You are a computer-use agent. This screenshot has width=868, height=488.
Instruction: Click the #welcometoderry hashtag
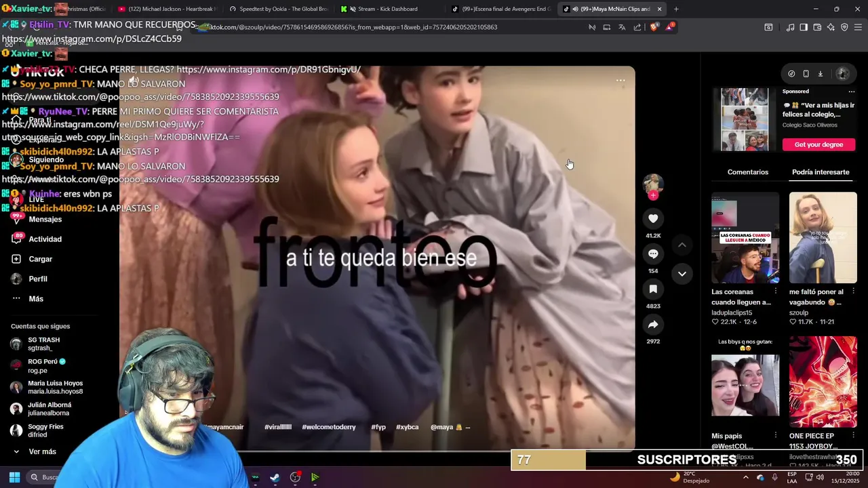click(x=329, y=427)
